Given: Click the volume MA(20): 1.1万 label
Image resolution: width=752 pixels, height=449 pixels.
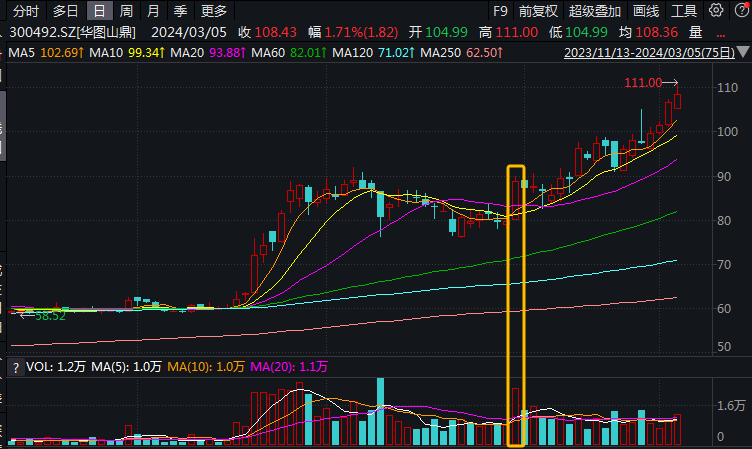Looking at the screenshot, I should click(x=289, y=367).
